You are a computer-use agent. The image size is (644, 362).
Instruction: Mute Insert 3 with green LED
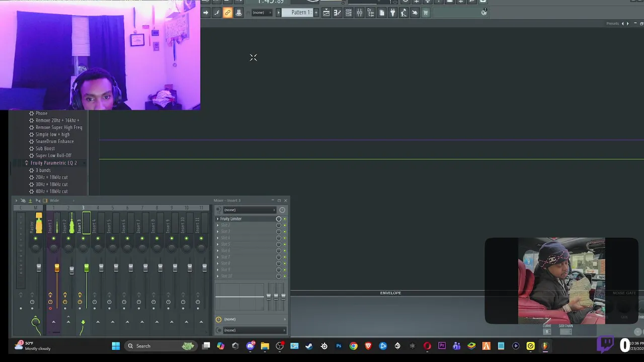coord(83,238)
